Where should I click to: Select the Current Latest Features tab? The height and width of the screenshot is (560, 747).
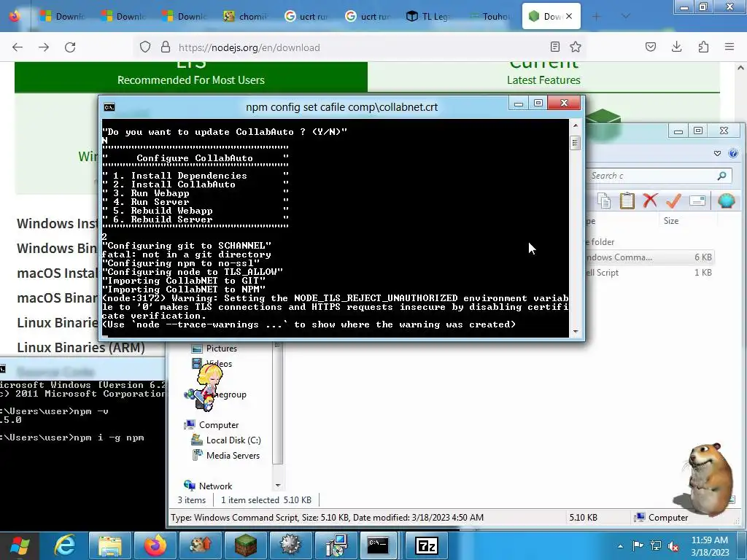click(543, 76)
